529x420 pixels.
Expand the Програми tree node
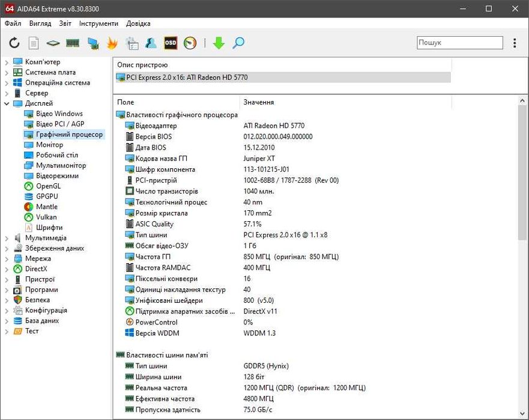pos(7,290)
